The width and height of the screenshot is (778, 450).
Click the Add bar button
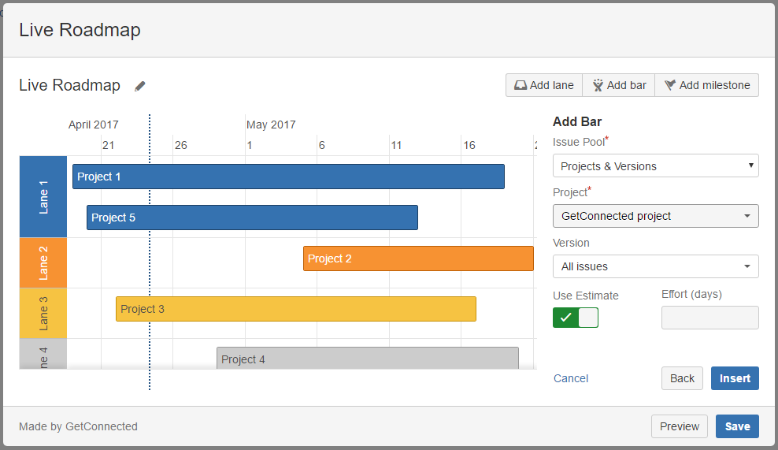[x=618, y=85]
